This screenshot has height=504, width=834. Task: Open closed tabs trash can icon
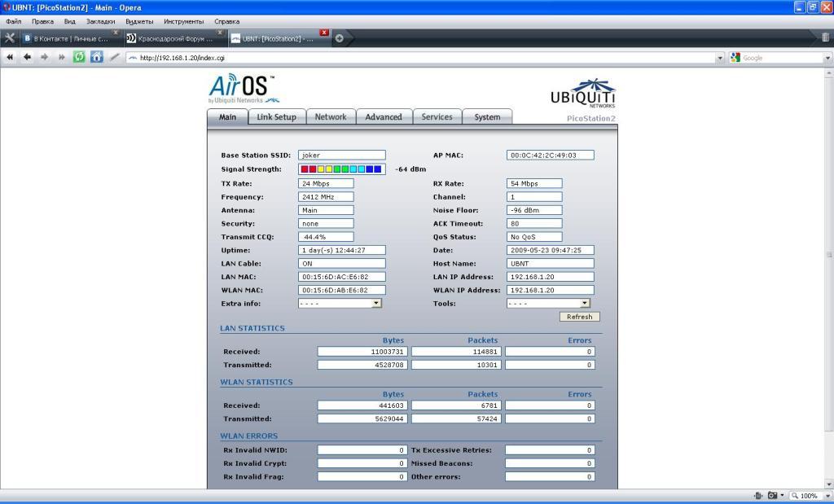click(825, 37)
